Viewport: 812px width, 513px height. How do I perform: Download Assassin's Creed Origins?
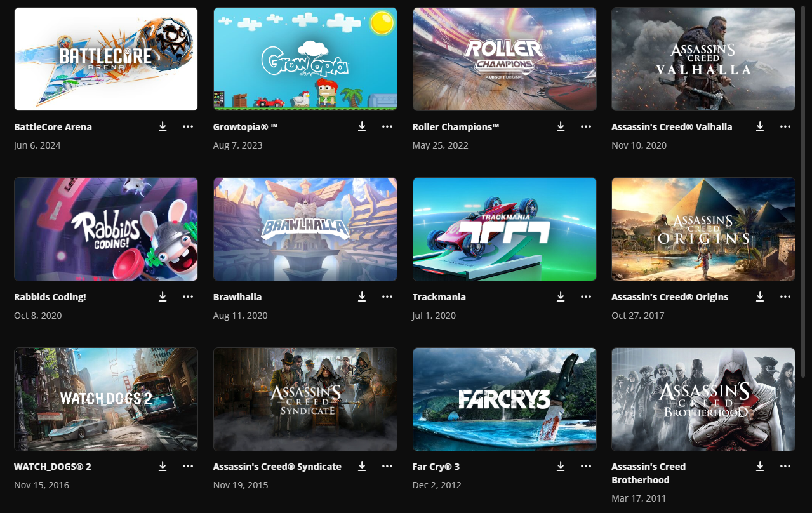pyautogui.click(x=760, y=296)
